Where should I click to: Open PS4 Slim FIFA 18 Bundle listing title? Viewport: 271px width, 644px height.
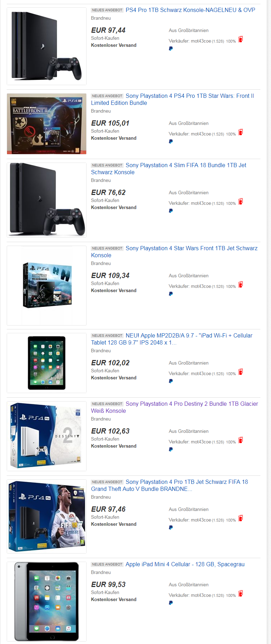pos(169,169)
